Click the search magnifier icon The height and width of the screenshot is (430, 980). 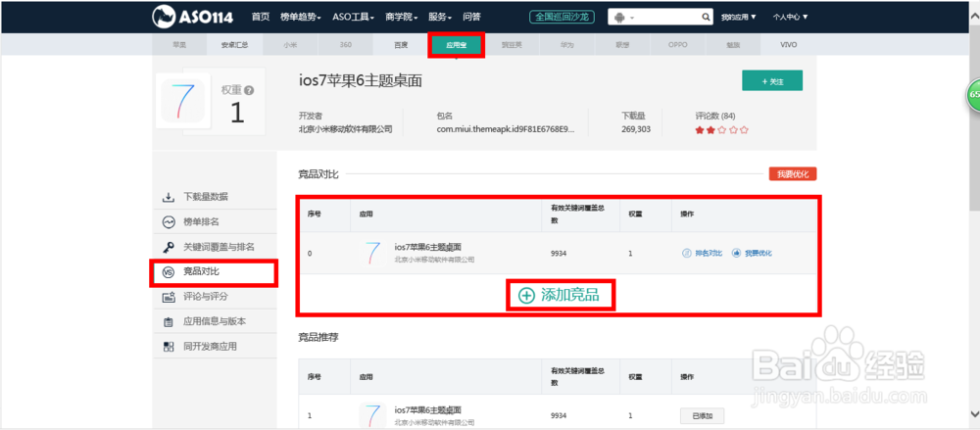pyautogui.click(x=706, y=18)
